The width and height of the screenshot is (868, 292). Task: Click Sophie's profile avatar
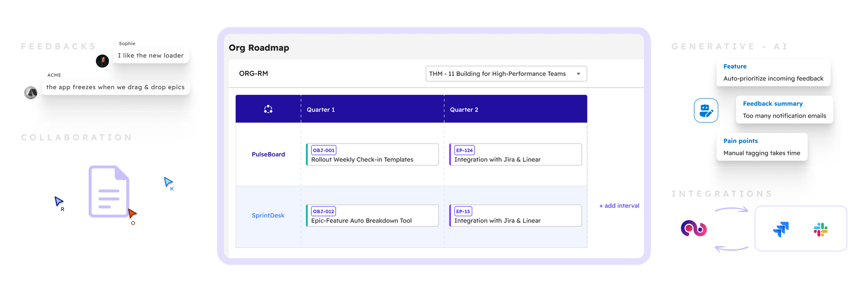tap(102, 61)
